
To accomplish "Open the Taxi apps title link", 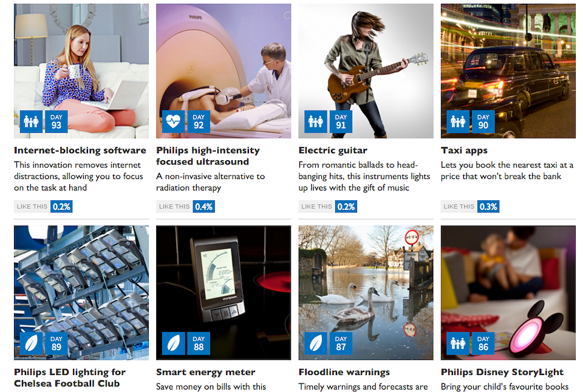I will [x=464, y=150].
